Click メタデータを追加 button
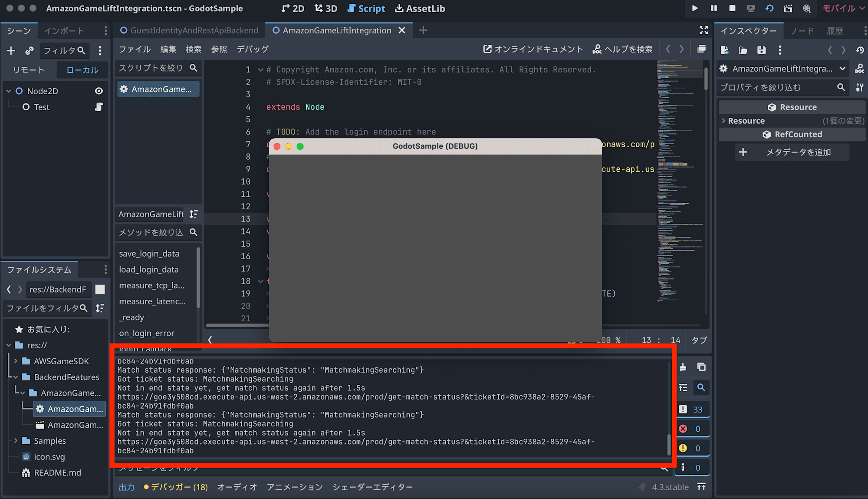The width and height of the screenshot is (868, 499). pos(792,152)
